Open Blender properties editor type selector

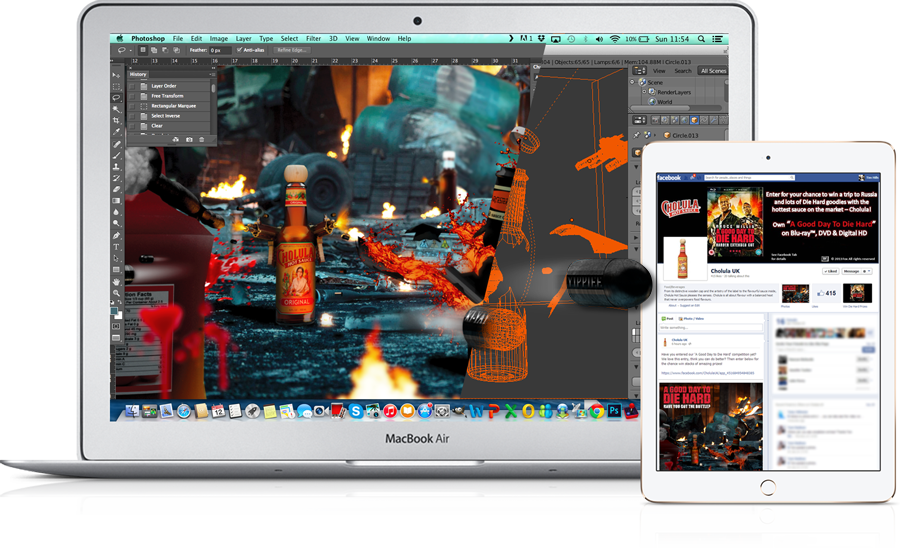point(639,120)
